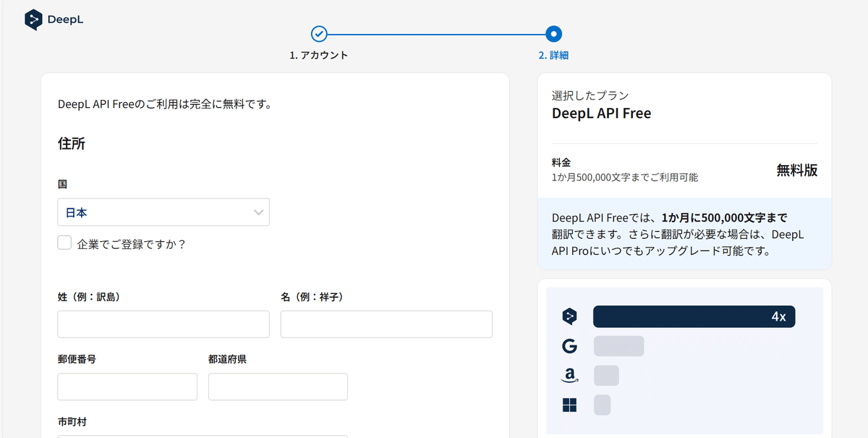Click the 都道府県 prefecture input field
868x438 pixels.
click(x=278, y=387)
